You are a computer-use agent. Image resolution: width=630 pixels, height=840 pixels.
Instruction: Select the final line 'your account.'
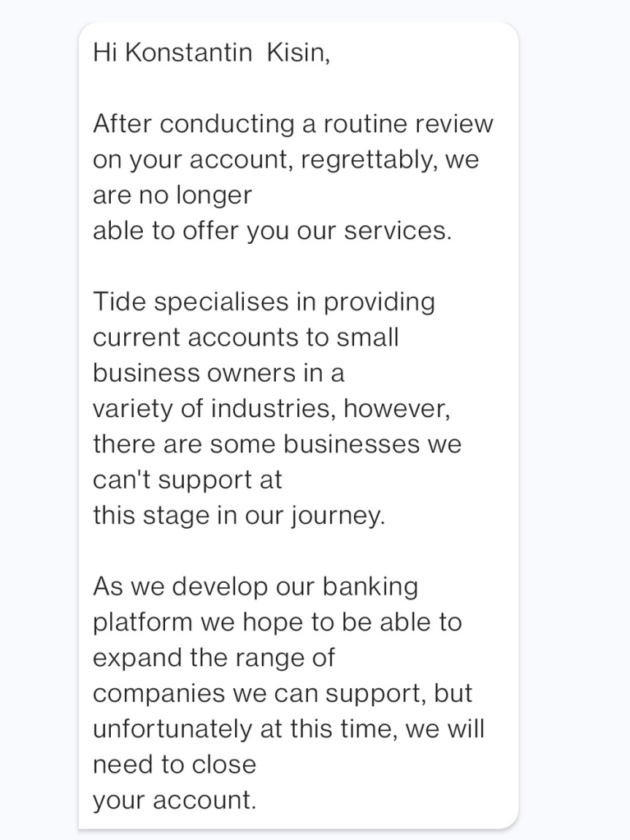coord(174,801)
